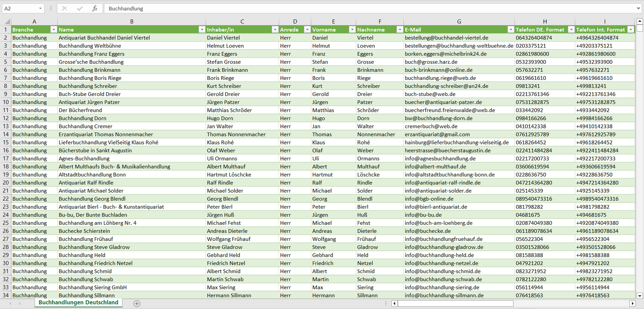Select row 20 header
644x309 pixels.
6,182
